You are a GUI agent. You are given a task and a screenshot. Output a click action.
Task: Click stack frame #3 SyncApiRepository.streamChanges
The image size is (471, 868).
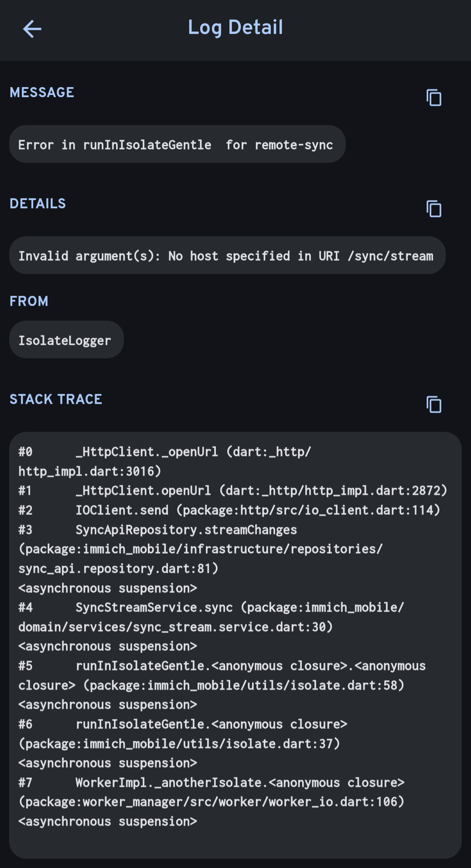[x=186, y=530]
